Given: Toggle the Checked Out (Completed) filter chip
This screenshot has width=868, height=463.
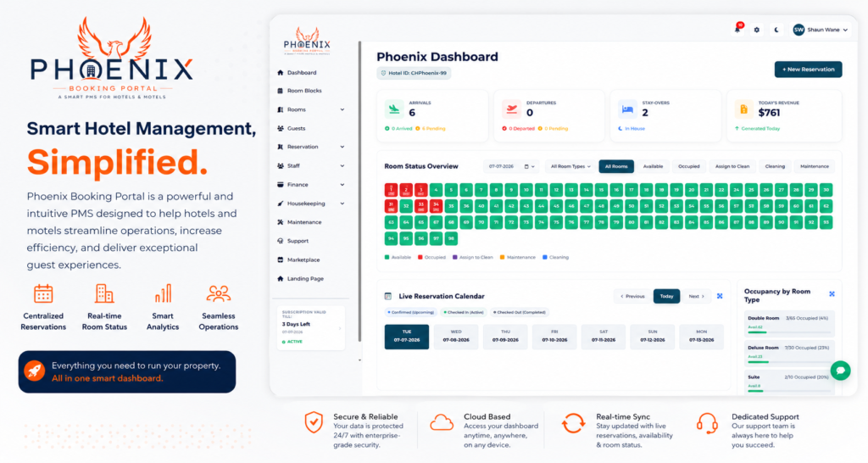Looking at the screenshot, I should (x=520, y=312).
